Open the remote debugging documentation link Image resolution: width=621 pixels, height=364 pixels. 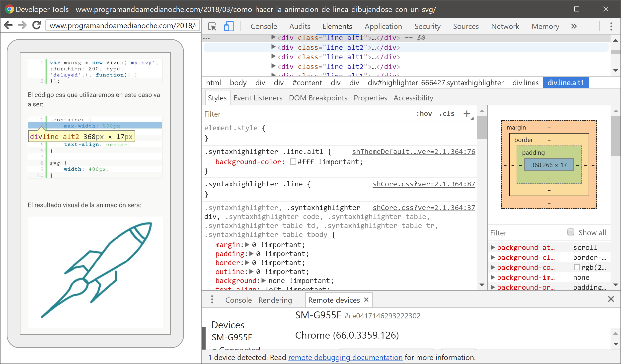click(345, 358)
